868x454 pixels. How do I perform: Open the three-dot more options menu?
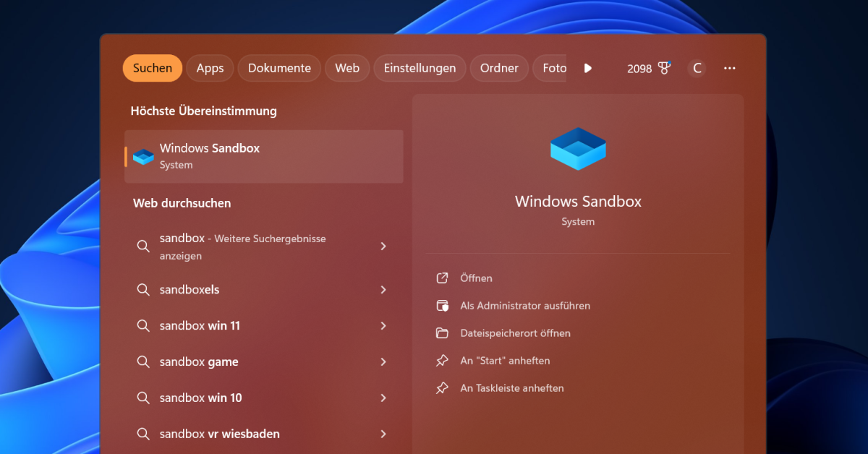point(729,68)
